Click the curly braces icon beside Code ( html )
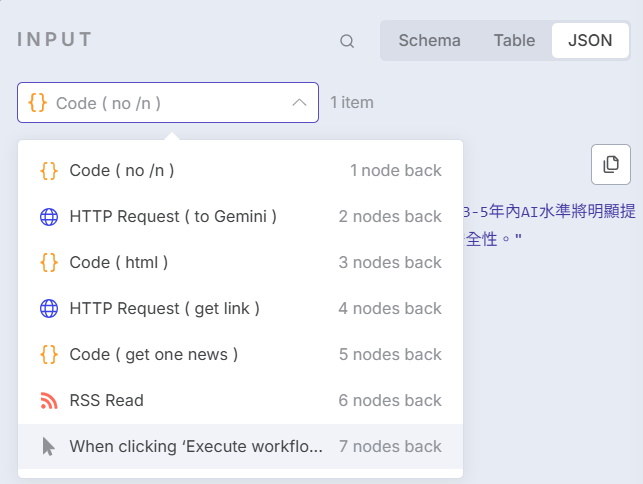Screen dimensions: 643x484 (x=49, y=262)
